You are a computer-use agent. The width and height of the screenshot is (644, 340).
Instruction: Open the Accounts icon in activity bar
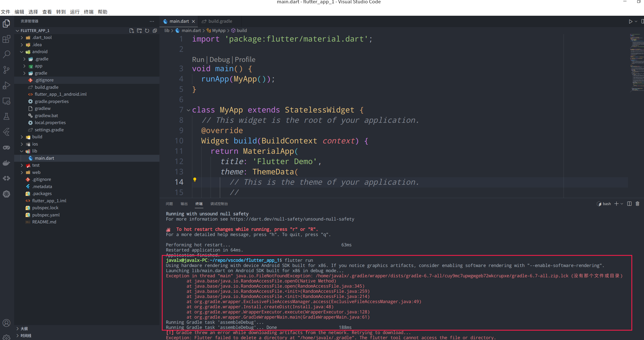click(x=6, y=323)
